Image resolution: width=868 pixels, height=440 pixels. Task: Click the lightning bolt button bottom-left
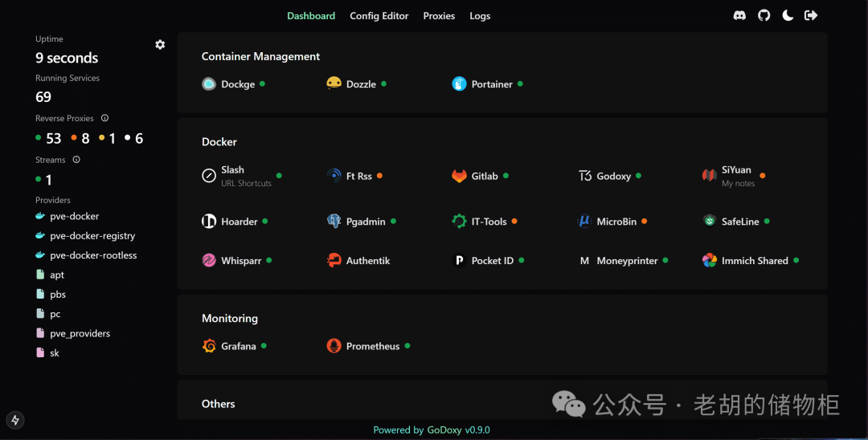point(15,420)
